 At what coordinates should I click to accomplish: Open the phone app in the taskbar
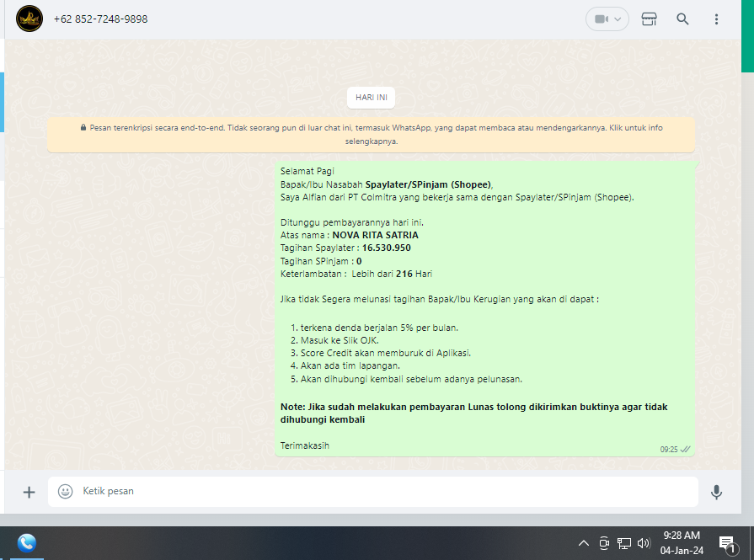[27, 543]
